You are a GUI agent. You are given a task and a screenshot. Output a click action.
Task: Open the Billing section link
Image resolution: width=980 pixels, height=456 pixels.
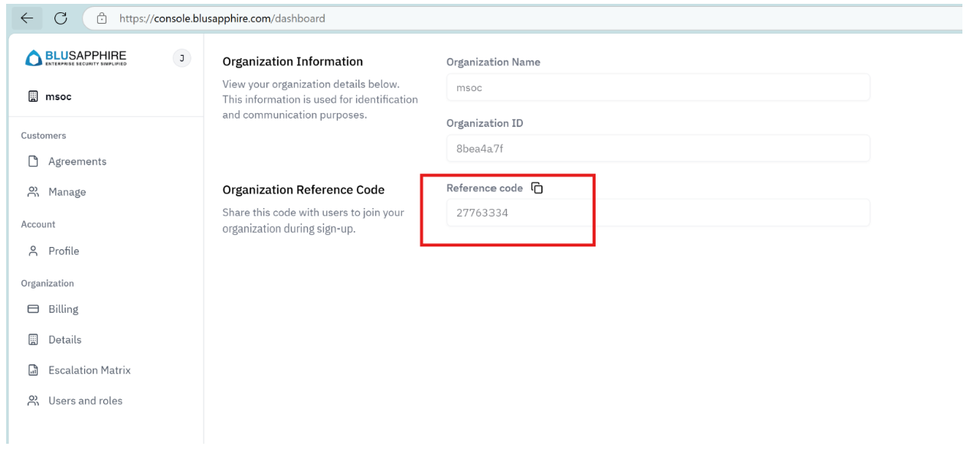point(64,309)
